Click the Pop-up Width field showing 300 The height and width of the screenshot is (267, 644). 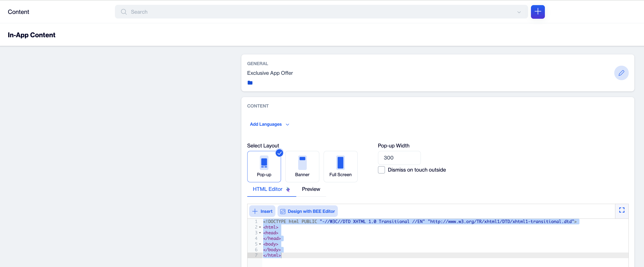399,158
